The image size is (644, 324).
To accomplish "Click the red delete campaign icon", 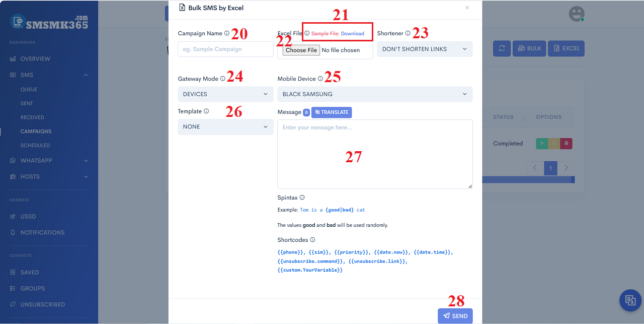I will tap(567, 144).
